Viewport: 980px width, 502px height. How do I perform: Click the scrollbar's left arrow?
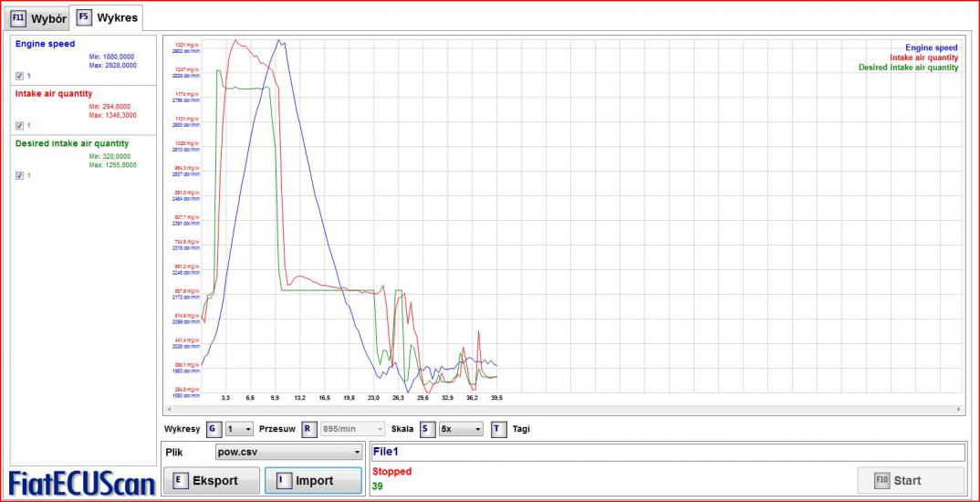(x=169, y=410)
